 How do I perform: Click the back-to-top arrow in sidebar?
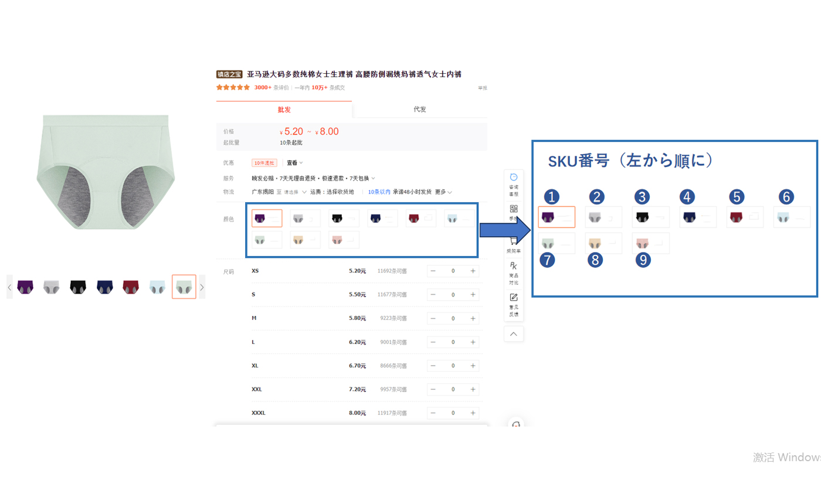(x=514, y=333)
